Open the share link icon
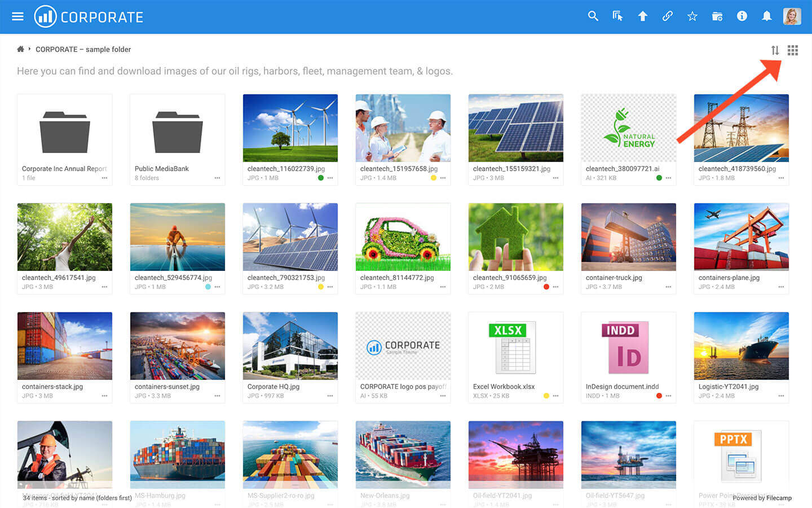 (667, 16)
